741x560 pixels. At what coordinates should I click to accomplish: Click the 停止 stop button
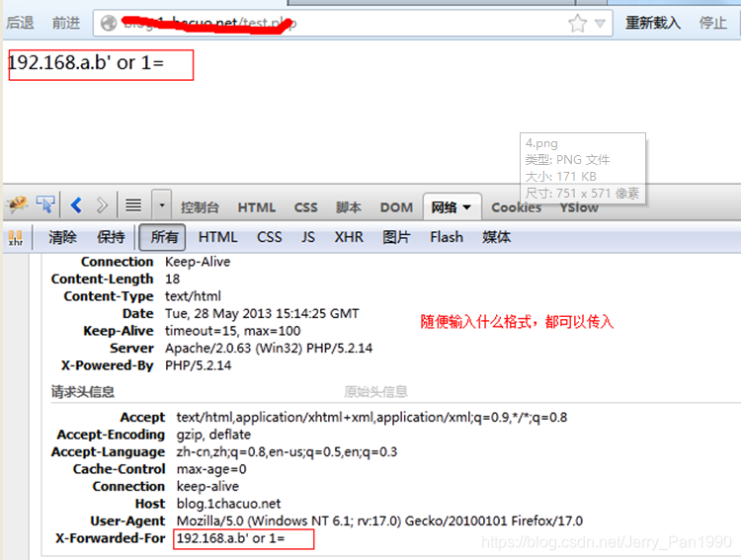[x=712, y=22]
